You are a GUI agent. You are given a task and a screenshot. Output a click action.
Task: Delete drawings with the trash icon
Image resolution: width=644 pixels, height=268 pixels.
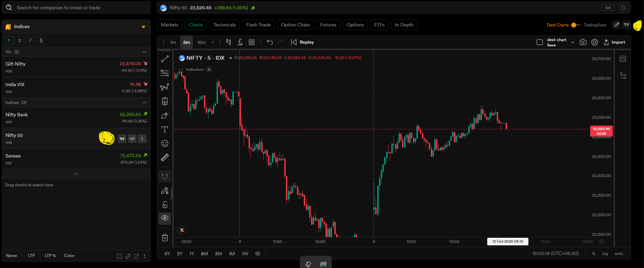(x=165, y=237)
